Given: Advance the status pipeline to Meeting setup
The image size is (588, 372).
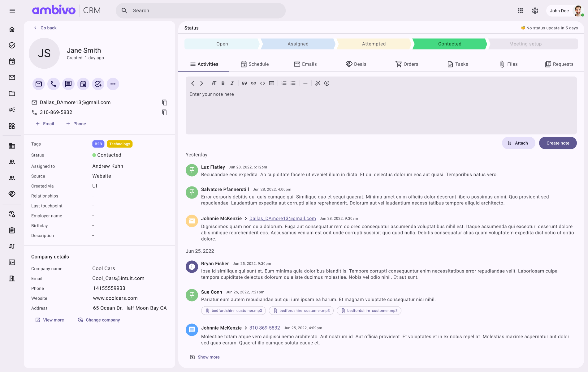Looking at the screenshot, I should tap(525, 44).
